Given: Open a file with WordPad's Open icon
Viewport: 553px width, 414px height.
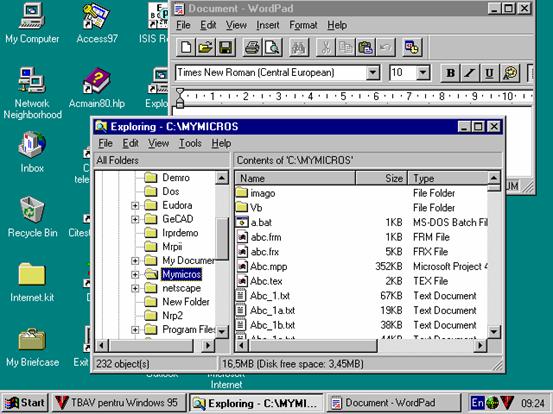Looking at the screenshot, I should tap(206, 47).
